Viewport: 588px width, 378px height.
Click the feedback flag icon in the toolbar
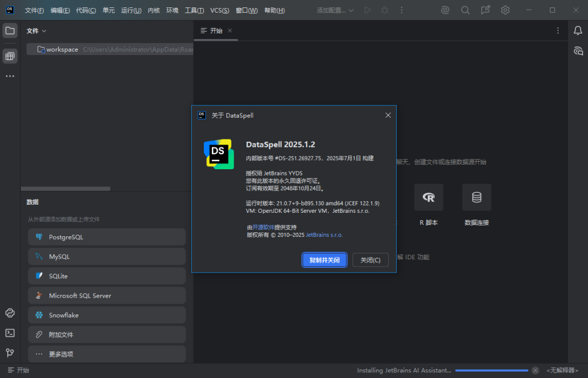click(485, 10)
